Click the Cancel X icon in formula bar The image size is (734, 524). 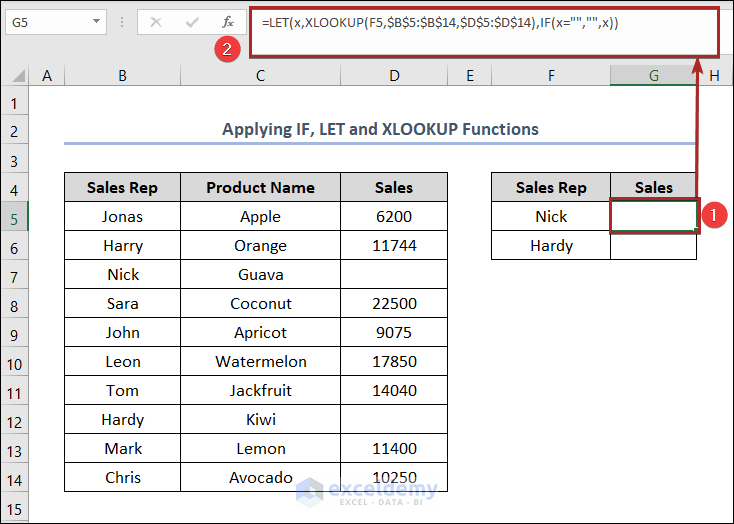click(155, 22)
